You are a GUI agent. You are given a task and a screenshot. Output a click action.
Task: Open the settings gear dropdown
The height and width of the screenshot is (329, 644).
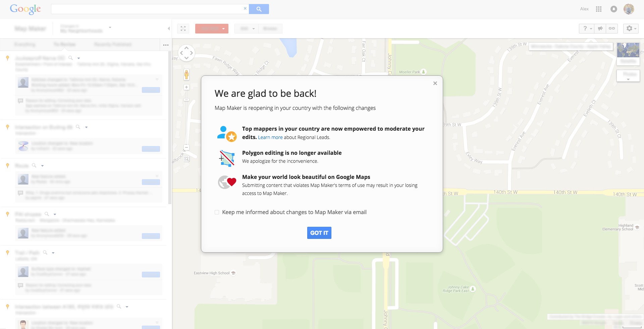click(x=631, y=28)
